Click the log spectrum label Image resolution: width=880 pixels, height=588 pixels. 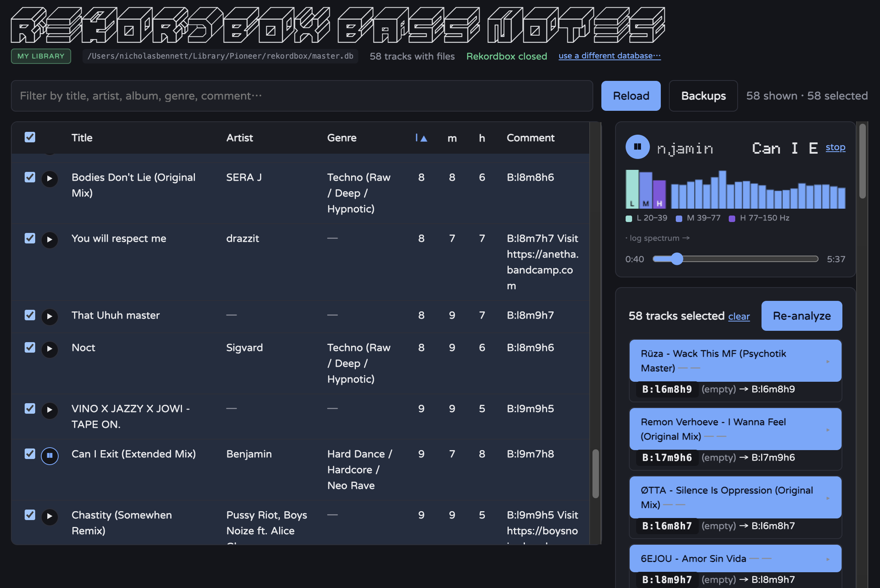[658, 238]
